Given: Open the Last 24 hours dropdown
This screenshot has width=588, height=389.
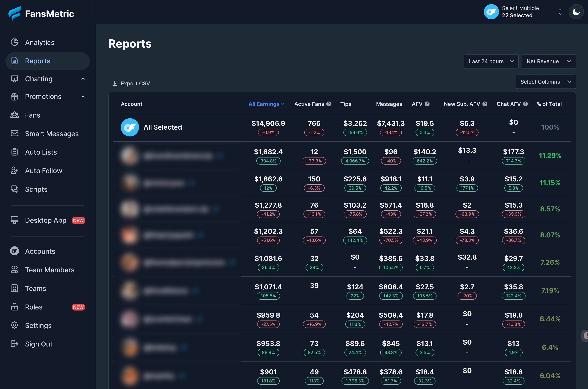Looking at the screenshot, I should (491, 61).
